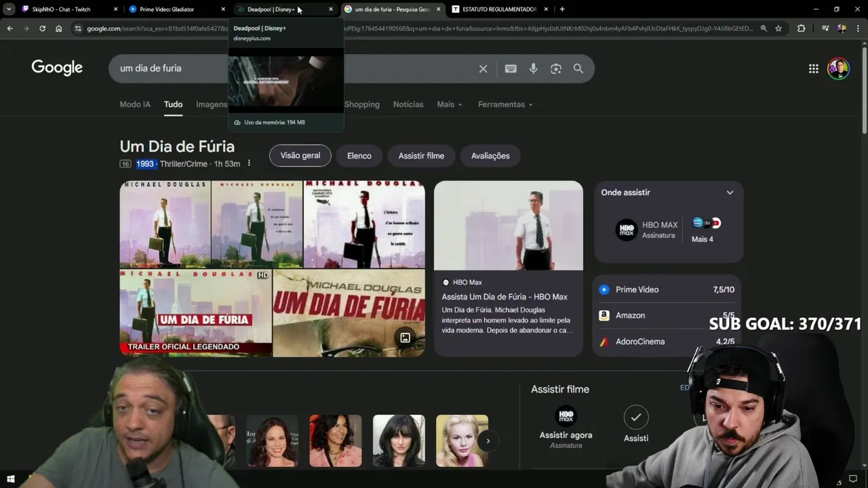Open the Google apps grid
Image resolution: width=868 pixels, height=488 pixels.
coord(813,68)
